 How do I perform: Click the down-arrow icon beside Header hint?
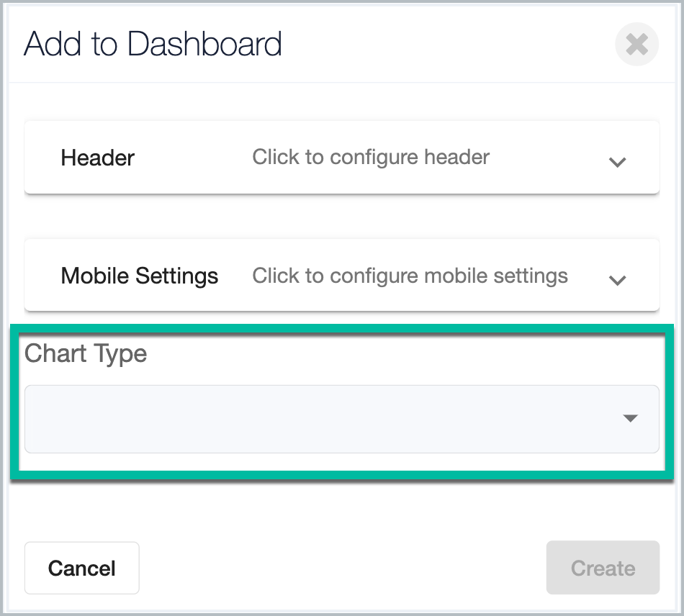617,162
